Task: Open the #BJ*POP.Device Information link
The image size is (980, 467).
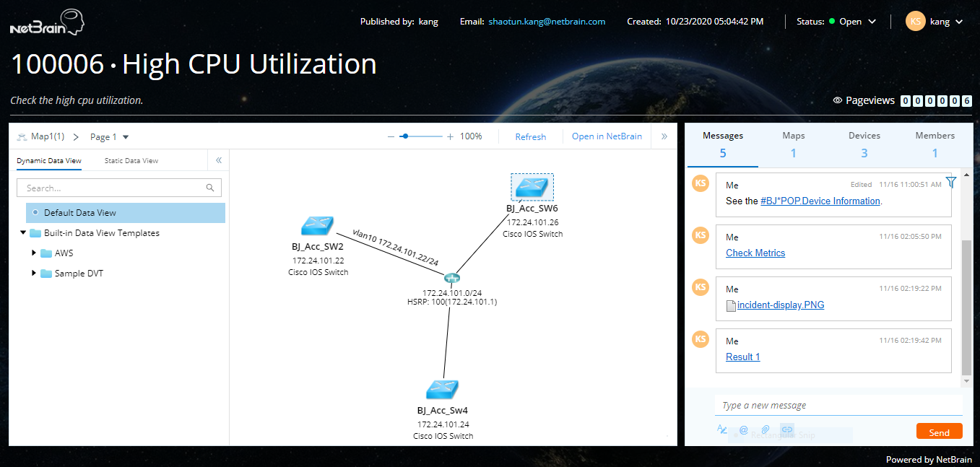Action: (x=820, y=201)
